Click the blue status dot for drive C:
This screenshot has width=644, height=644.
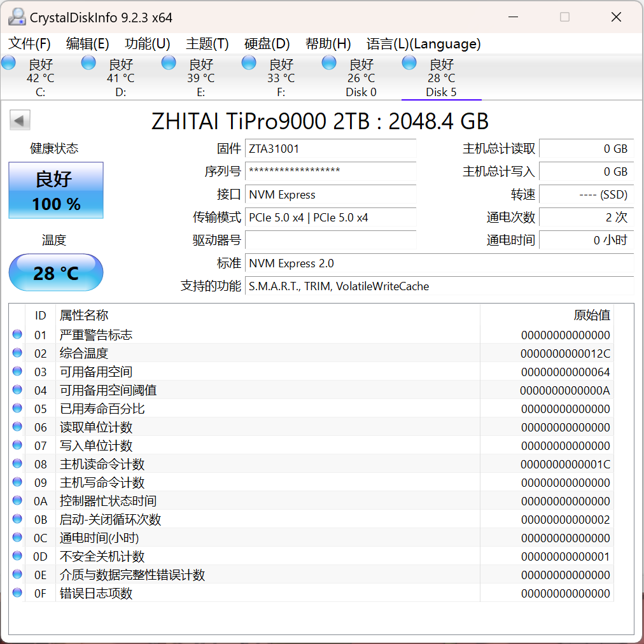coord(8,62)
